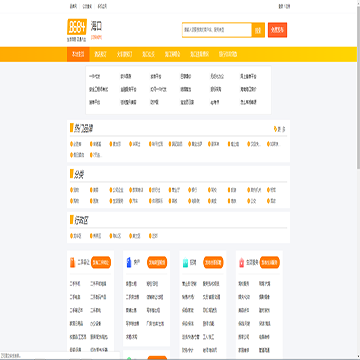
Task: Open the last tab in orange navigation bar
Action: 228,54
